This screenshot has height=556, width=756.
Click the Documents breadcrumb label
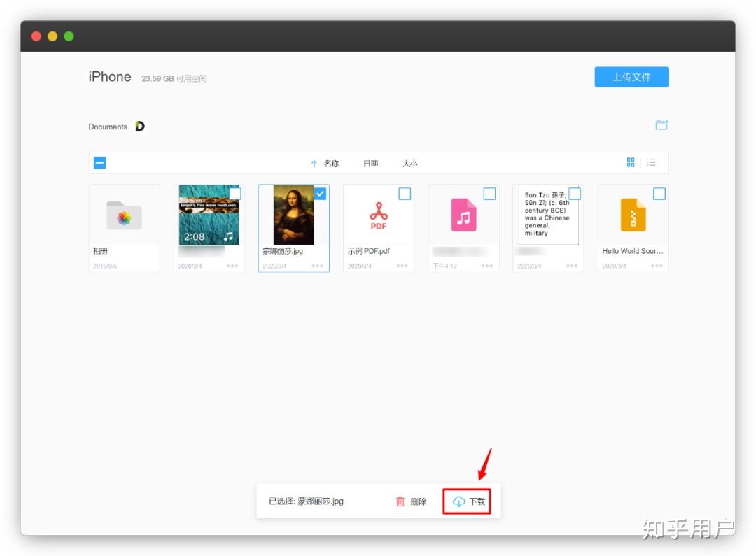pyautogui.click(x=108, y=127)
